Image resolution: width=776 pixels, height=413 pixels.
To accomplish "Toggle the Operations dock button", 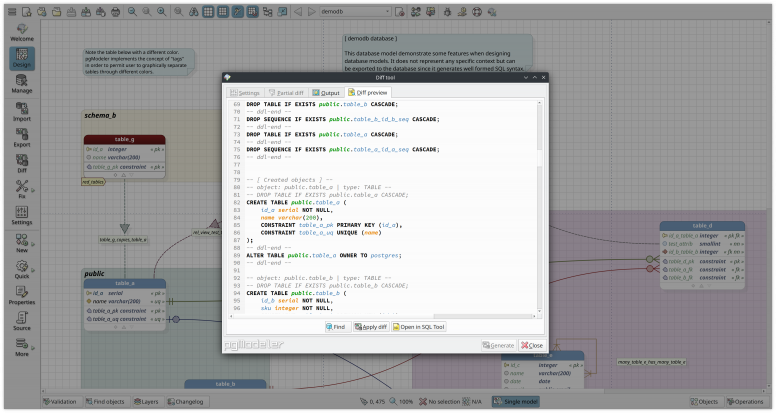I will click(745, 402).
